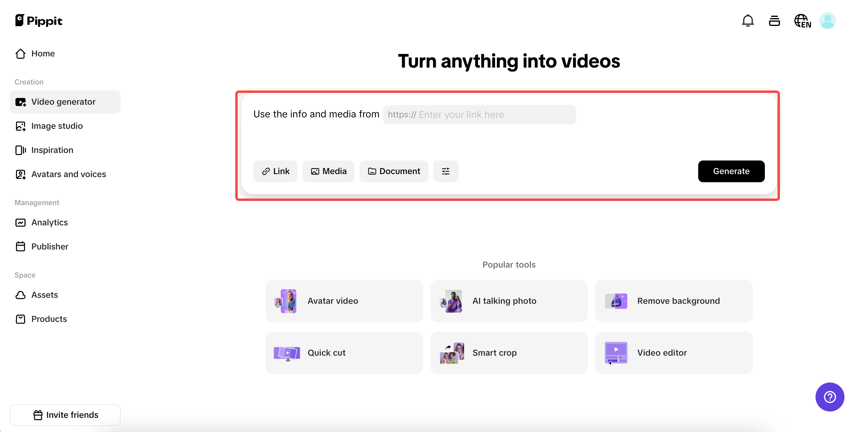This screenshot has height=432, width=868.
Task: Select Video generator in the Creation menu
Action: click(63, 101)
